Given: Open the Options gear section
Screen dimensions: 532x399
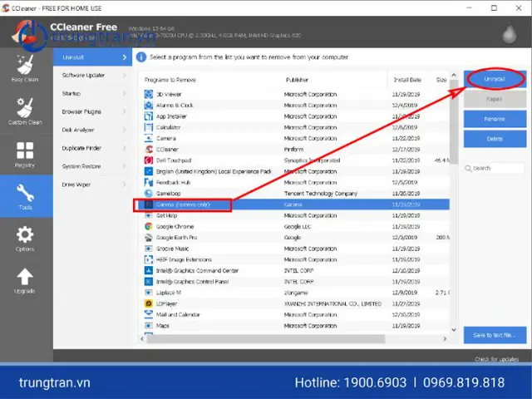Looking at the screenshot, I should point(25,239).
